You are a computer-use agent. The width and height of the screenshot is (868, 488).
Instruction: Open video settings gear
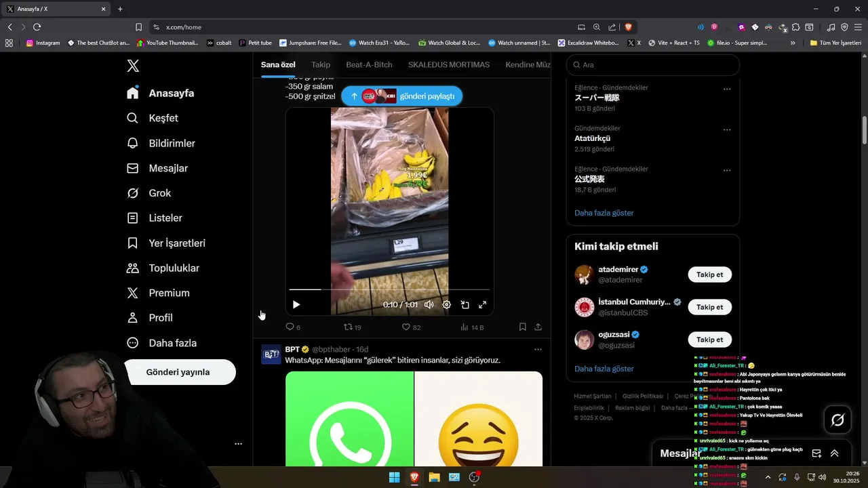click(x=446, y=305)
